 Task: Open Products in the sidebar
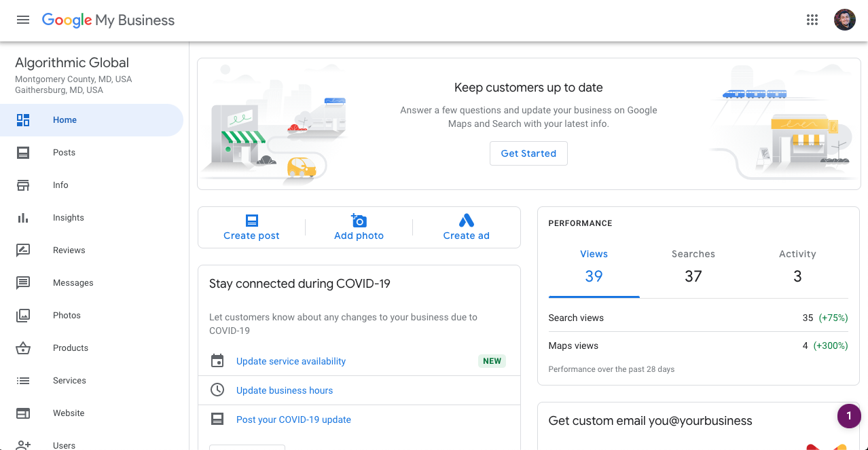(92, 348)
